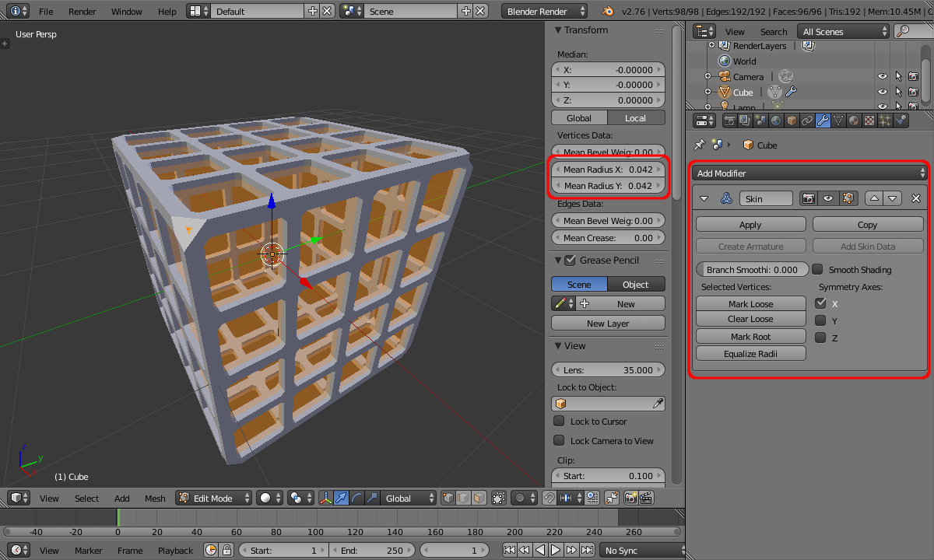Enable the Smooth Shading checkbox

pyautogui.click(x=817, y=270)
